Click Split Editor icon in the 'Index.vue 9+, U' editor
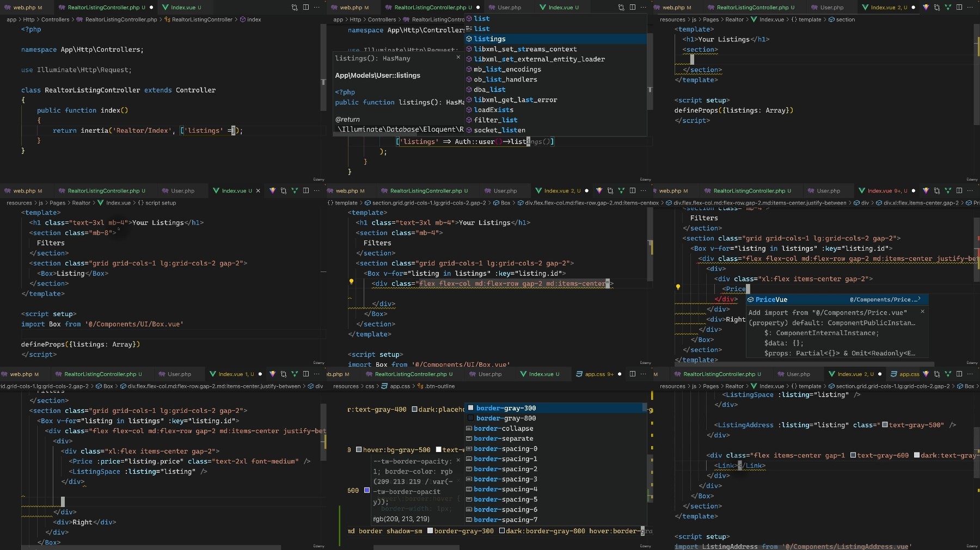980x550 pixels. click(959, 191)
